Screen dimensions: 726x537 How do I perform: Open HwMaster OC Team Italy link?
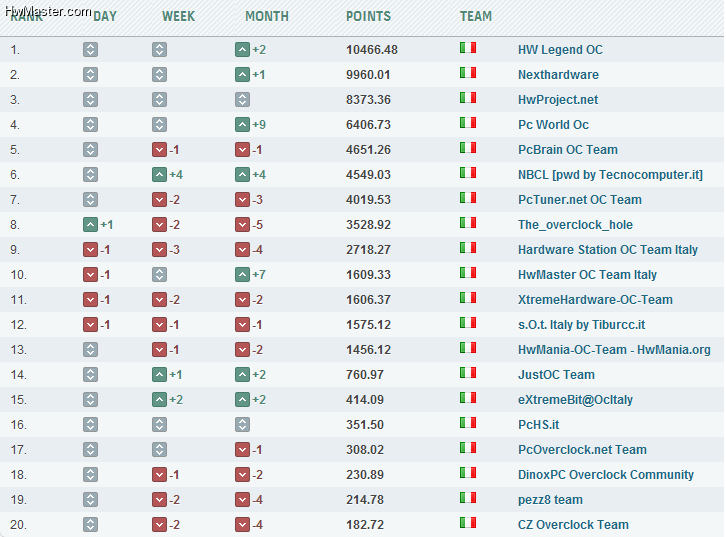pyautogui.click(x=588, y=275)
